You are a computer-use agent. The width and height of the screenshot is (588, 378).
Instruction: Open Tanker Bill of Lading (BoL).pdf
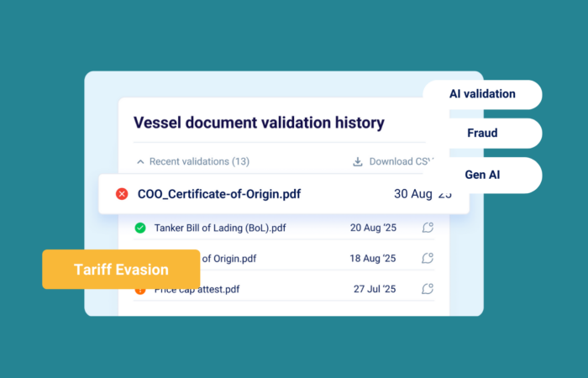(220, 228)
